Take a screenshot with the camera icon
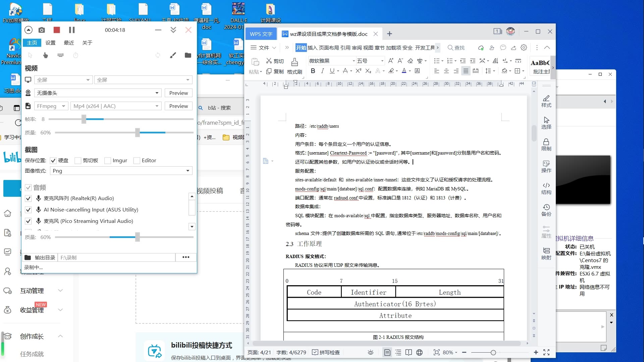The width and height of the screenshot is (644, 362). [x=42, y=30]
